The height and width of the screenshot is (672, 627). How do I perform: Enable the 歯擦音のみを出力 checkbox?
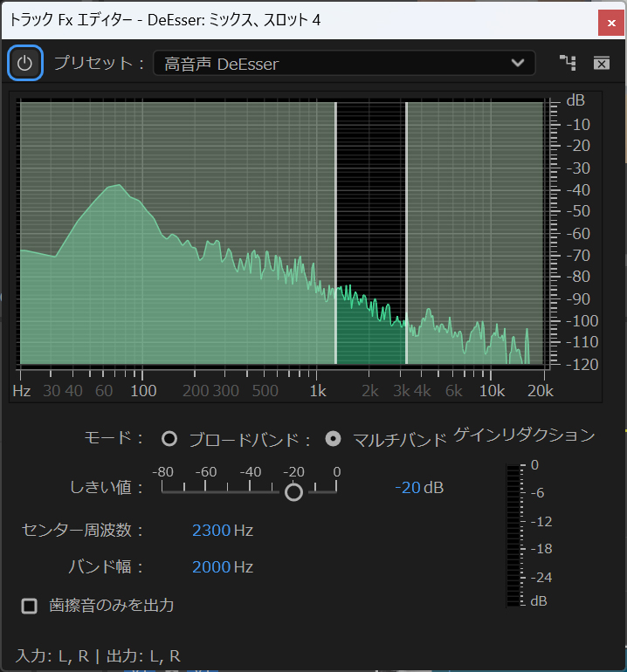[30, 606]
